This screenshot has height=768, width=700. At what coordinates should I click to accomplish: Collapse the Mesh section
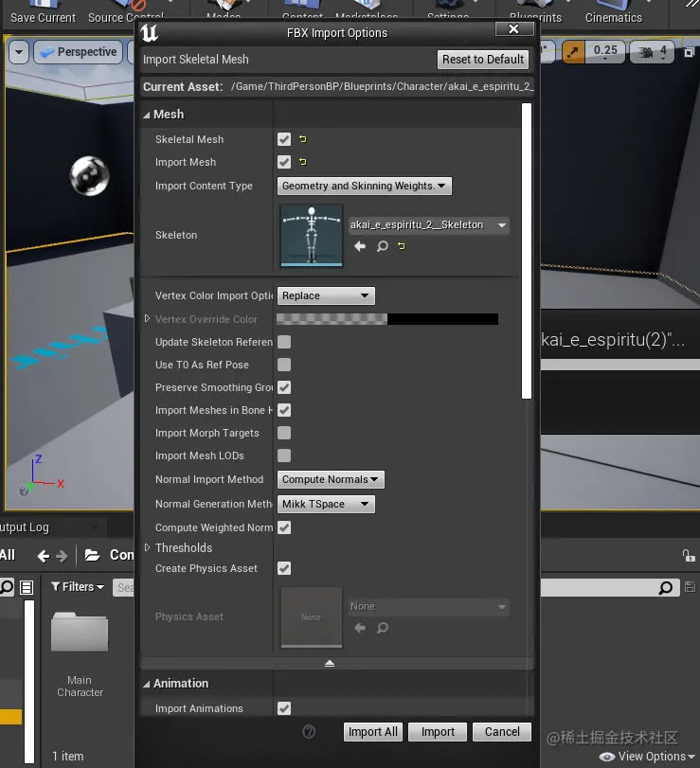point(147,115)
